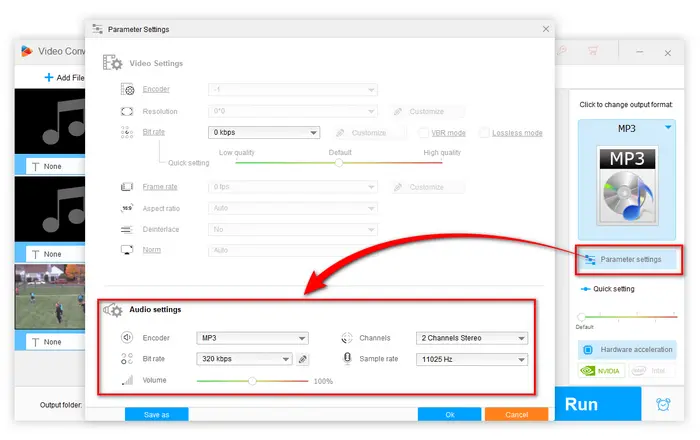700x440 pixels.
Task: Select the soccer video thumbnail
Action: pyautogui.click(x=50, y=297)
